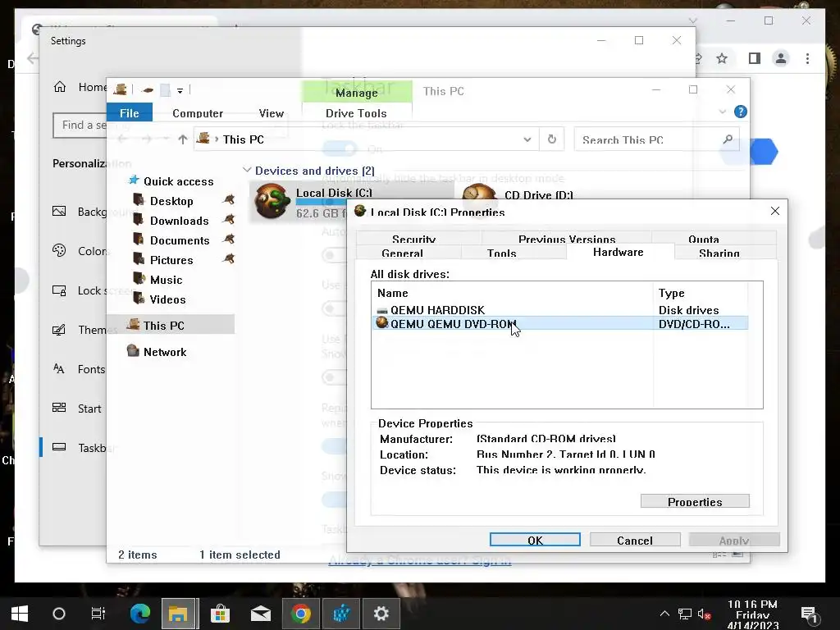
Task: Open network icon in system tray
Action: point(685,614)
